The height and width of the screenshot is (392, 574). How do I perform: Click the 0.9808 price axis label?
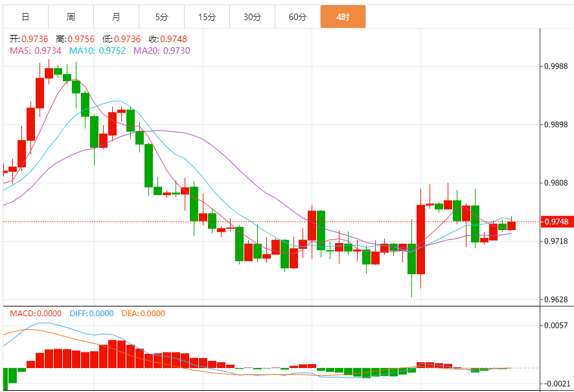click(x=556, y=183)
